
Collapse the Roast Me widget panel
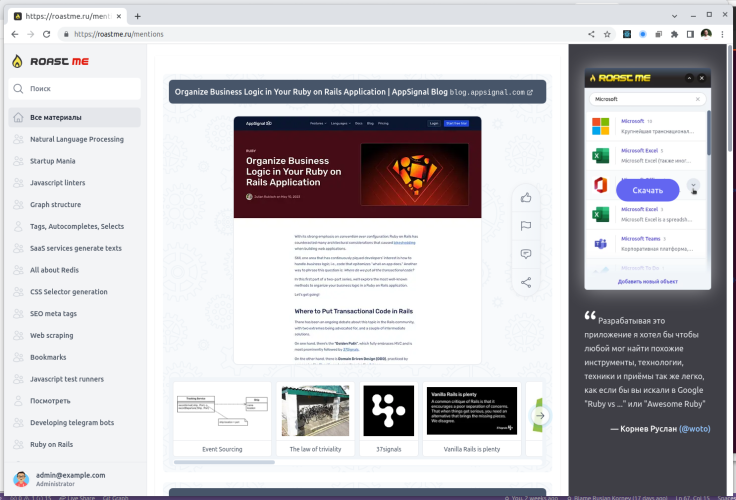689,78
